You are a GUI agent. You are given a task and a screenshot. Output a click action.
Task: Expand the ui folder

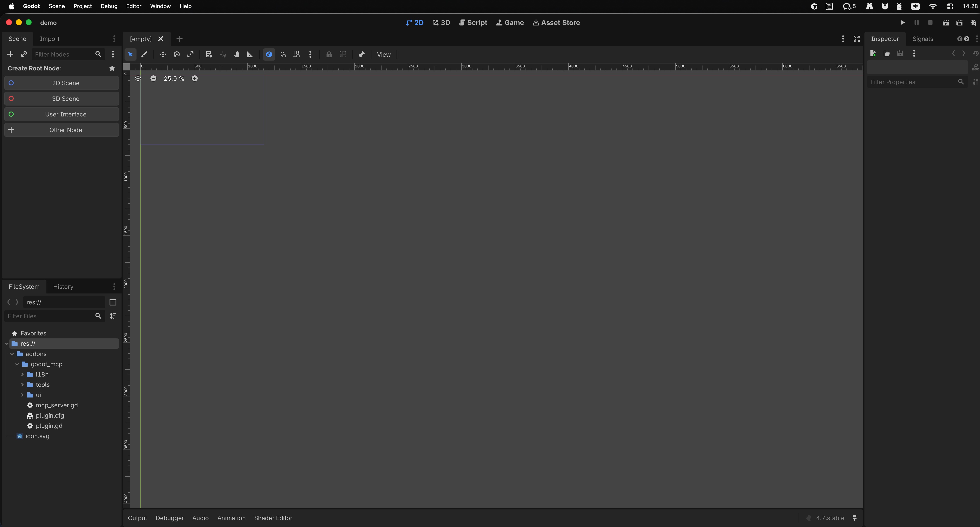point(22,395)
